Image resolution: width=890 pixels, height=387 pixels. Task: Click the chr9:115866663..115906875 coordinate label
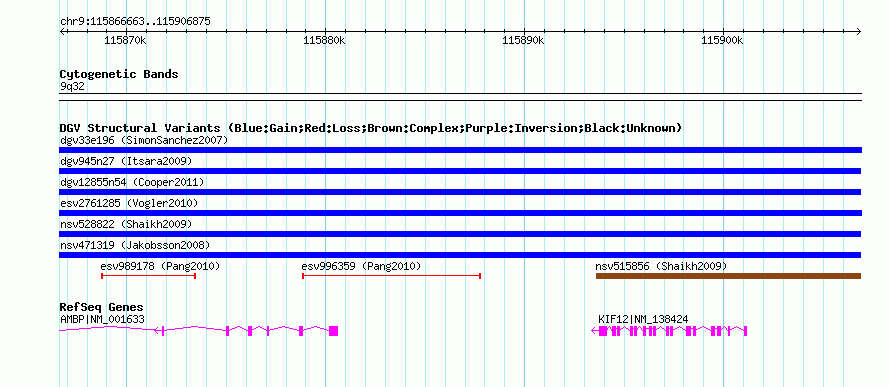point(135,22)
